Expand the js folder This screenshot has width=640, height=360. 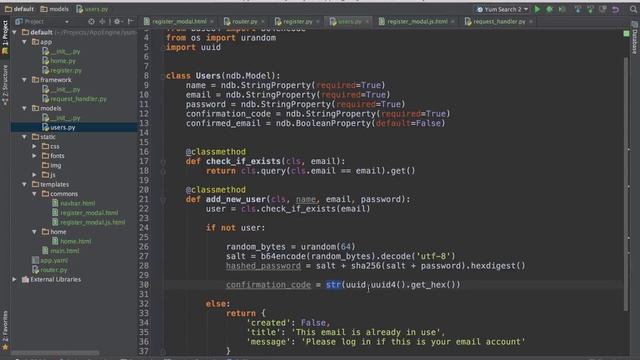pos(34,175)
